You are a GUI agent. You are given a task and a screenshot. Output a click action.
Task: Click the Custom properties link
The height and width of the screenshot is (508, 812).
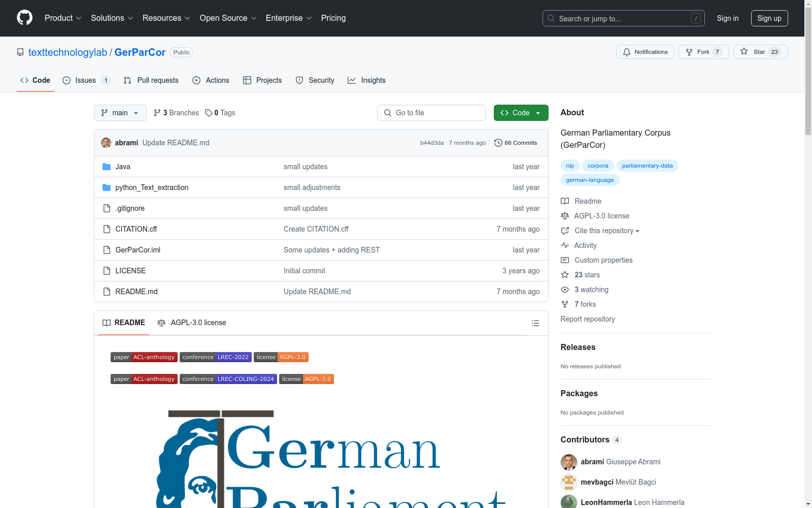603,260
